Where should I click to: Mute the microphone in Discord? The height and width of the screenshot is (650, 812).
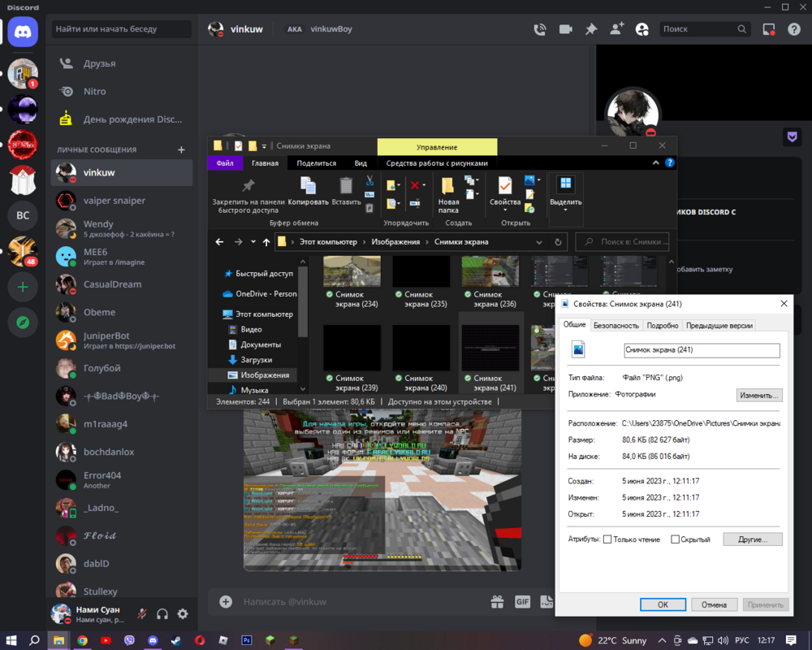[x=142, y=613]
